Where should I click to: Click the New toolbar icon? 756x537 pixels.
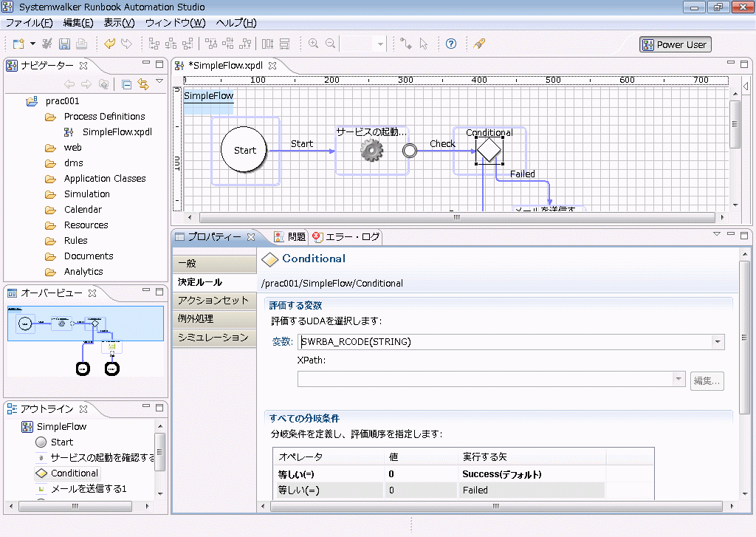(x=18, y=44)
